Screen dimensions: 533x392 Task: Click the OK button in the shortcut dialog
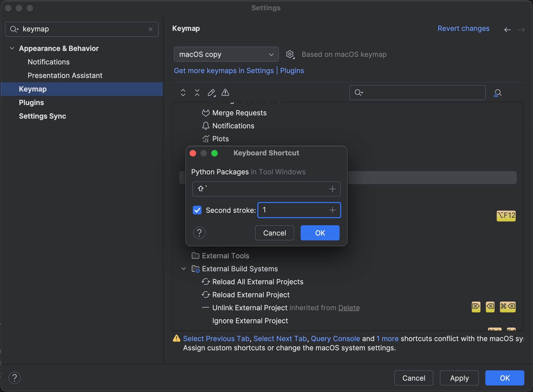(320, 233)
